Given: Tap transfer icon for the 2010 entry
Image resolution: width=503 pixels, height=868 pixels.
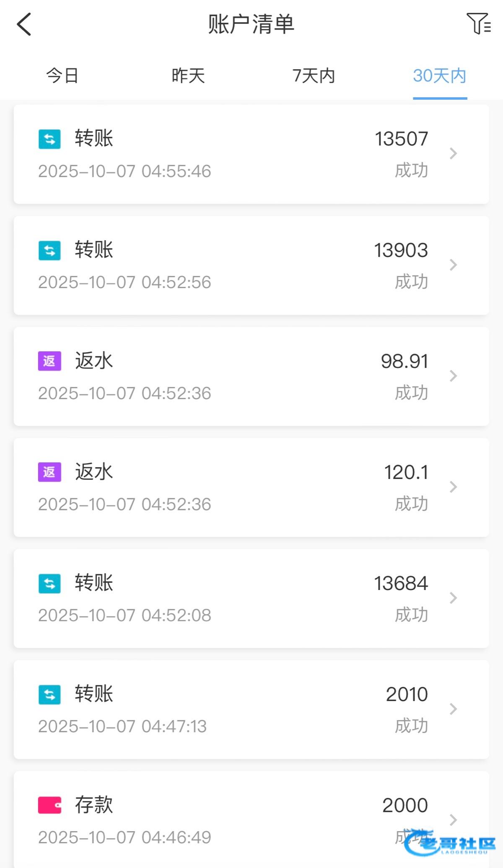Looking at the screenshot, I should click(x=49, y=694).
